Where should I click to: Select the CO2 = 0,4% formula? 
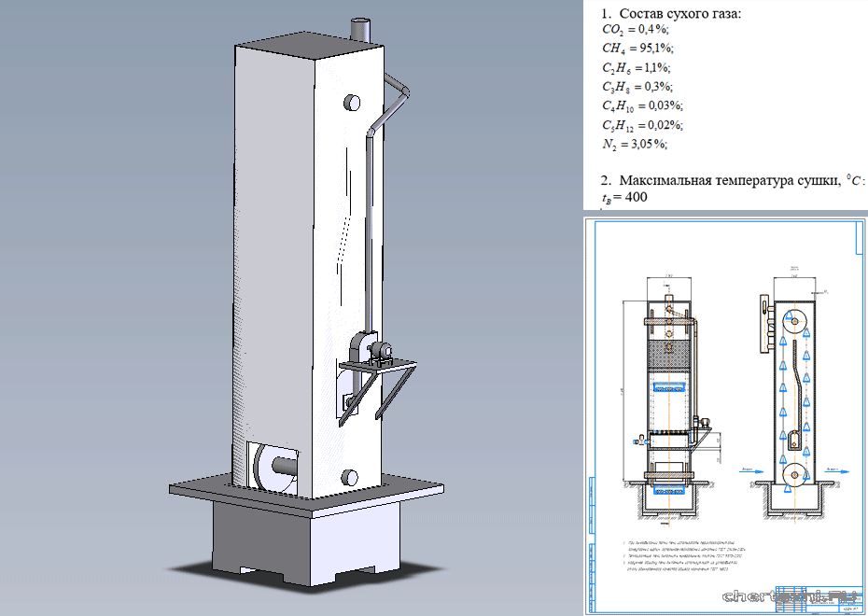637,30
